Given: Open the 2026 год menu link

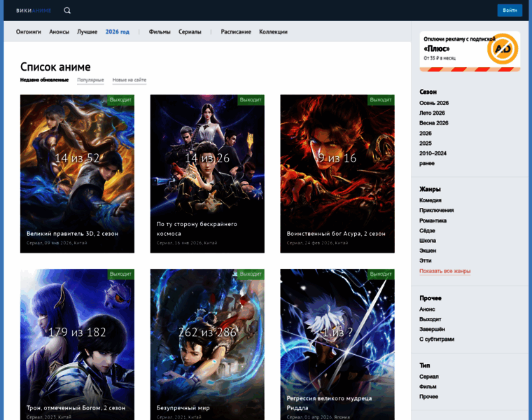Looking at the screenshot, I should pyautogui.click(x=118, y=31).
